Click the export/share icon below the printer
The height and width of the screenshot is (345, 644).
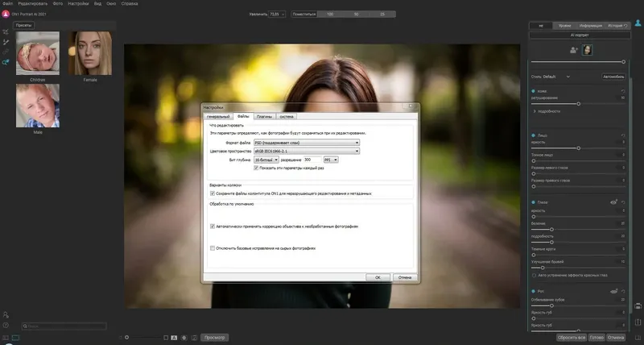pyautogui.click(x=638, y=322)
